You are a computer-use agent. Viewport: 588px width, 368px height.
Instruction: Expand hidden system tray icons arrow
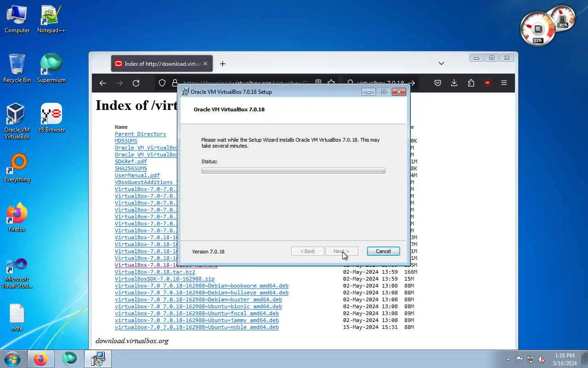click(508, 359)
